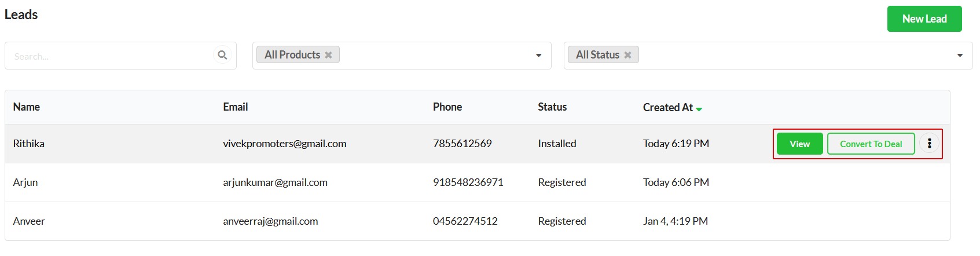View Rithika's lead details
Screen dimensions: 980x256
point(799,144)
